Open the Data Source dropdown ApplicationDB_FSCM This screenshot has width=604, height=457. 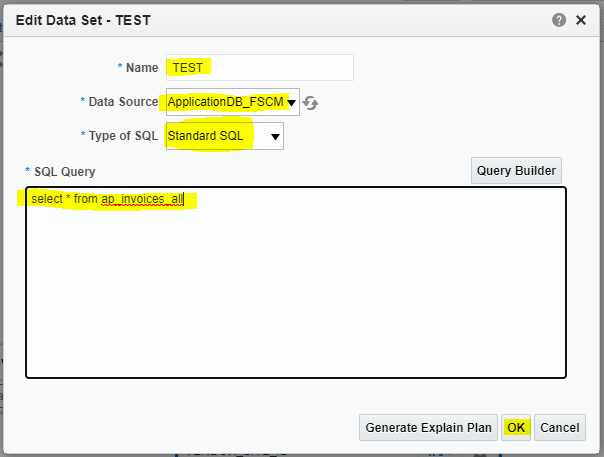233,102
